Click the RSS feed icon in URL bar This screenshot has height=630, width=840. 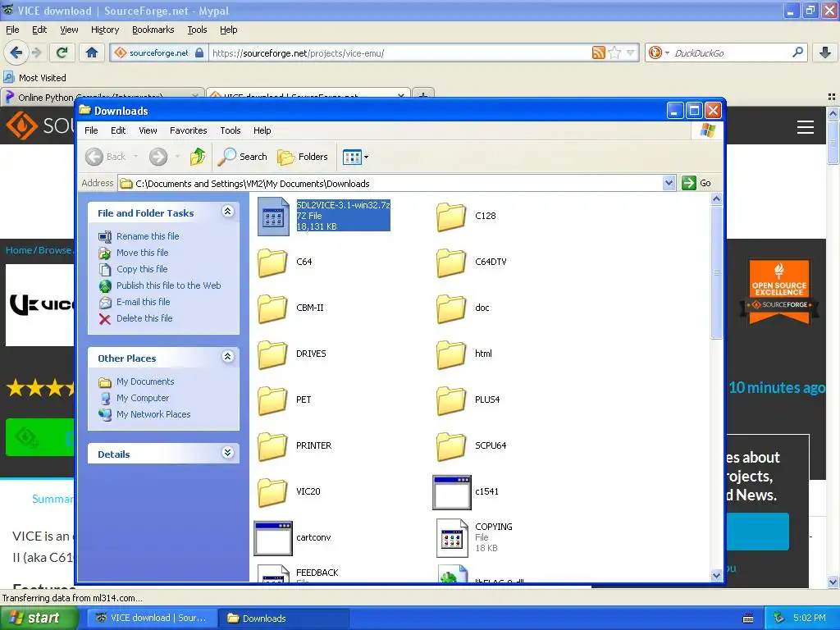point(598,52)
